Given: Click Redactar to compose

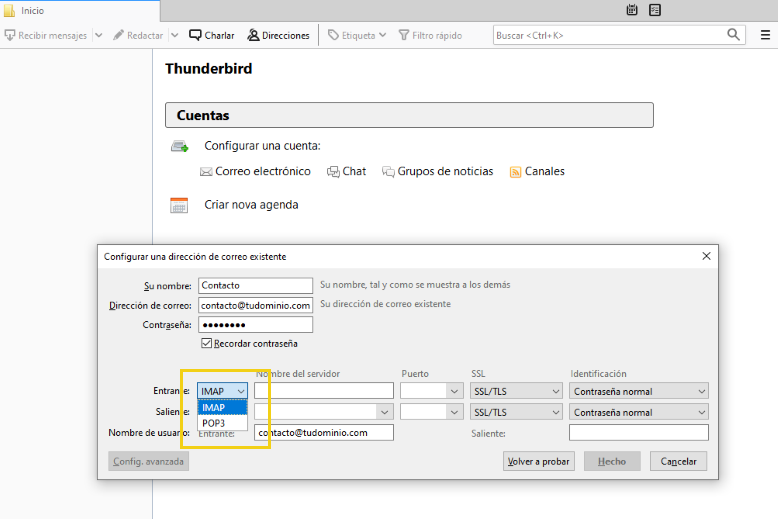Looking at the screenshot, I should [x=138, y=35].
